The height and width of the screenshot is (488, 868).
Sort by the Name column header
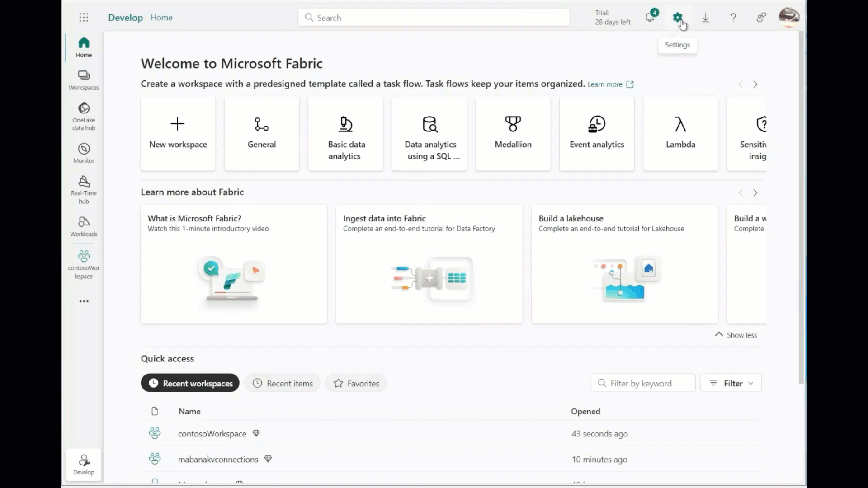189,411
